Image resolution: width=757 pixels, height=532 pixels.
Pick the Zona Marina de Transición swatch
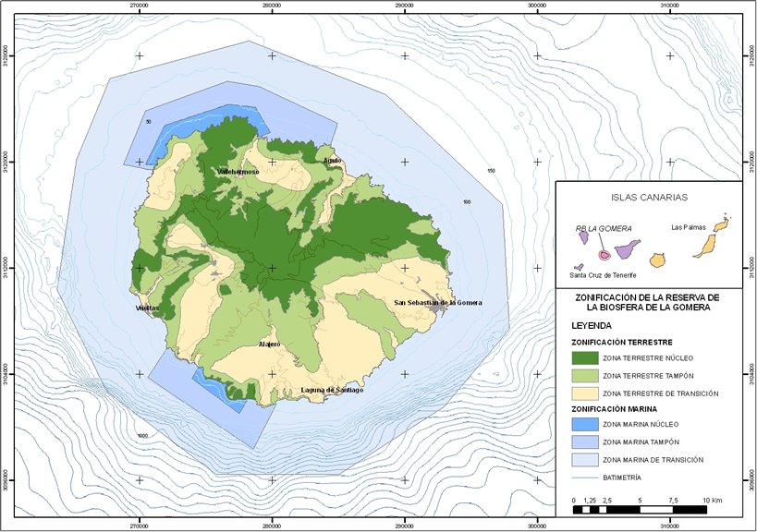pyautogui.click(x=583, y=459)
